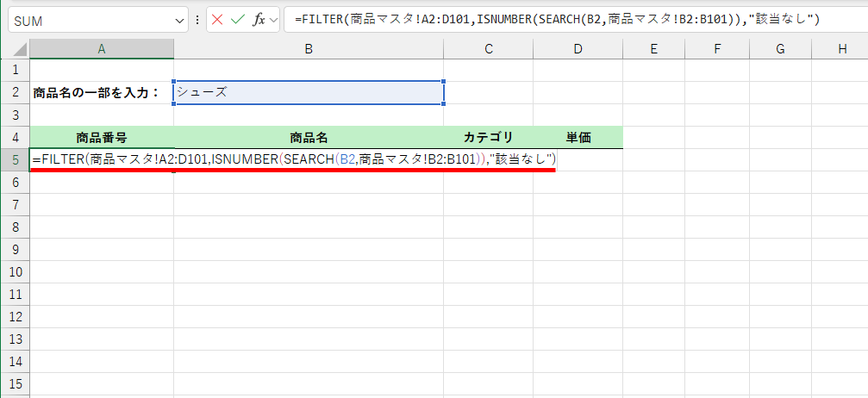
Task: Click the 商品番号 header cell
Action: point(102,137)
